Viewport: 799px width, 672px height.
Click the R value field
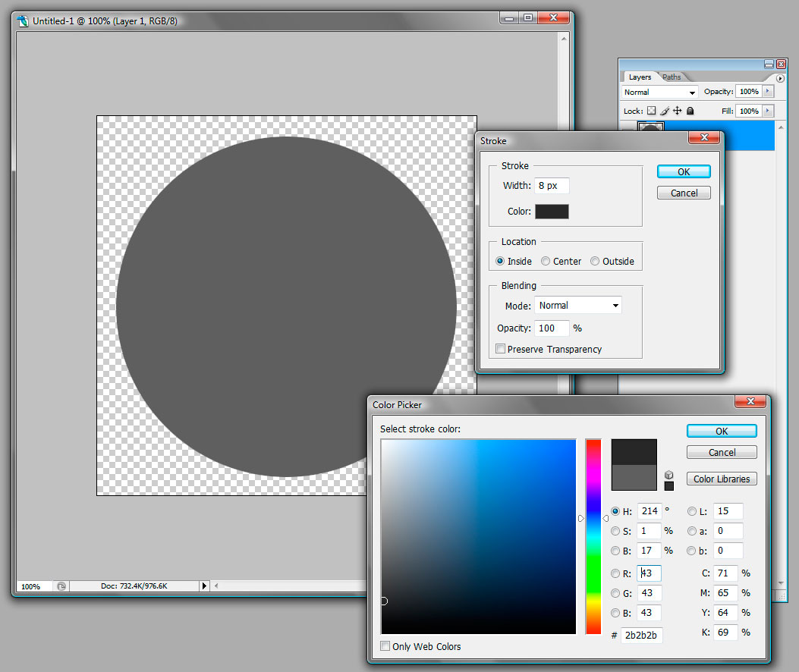(650, 573)
